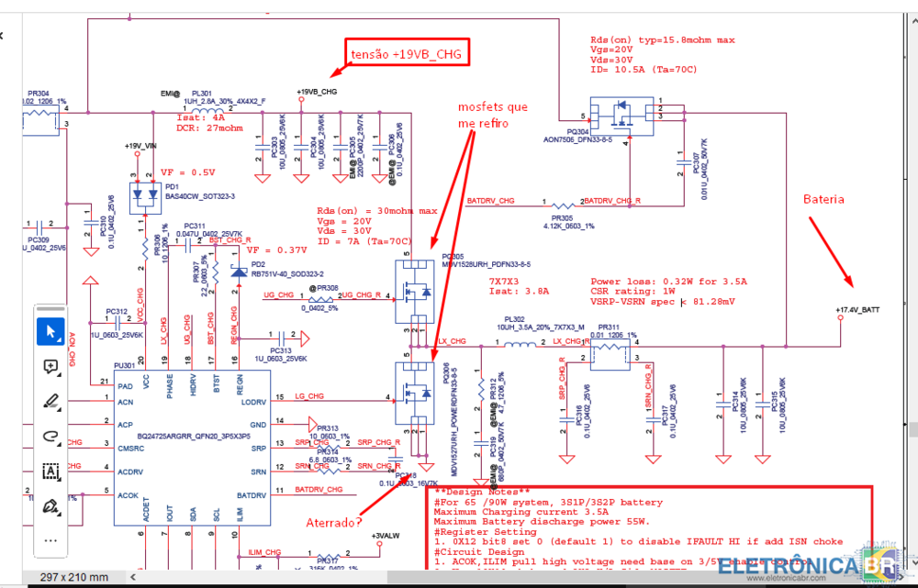
Task: Select the "mosfets que me refiro" note
Action: click(493, 115)
